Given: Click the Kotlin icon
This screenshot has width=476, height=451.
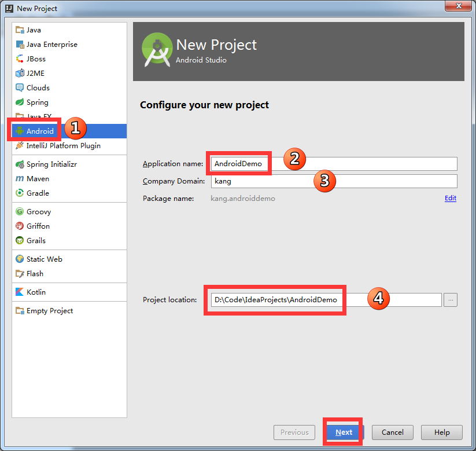Looking at the screenshot, I should click(20, 292).
